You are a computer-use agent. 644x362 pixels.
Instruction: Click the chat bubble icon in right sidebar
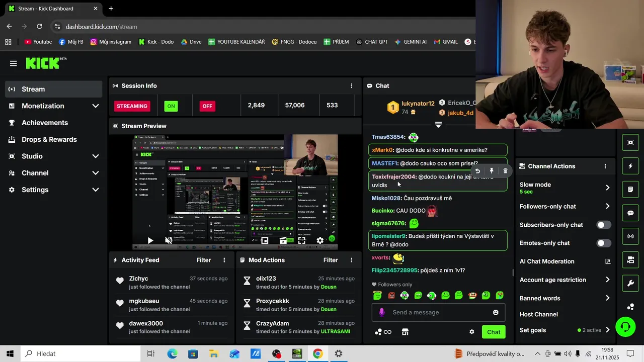point(630,213)
